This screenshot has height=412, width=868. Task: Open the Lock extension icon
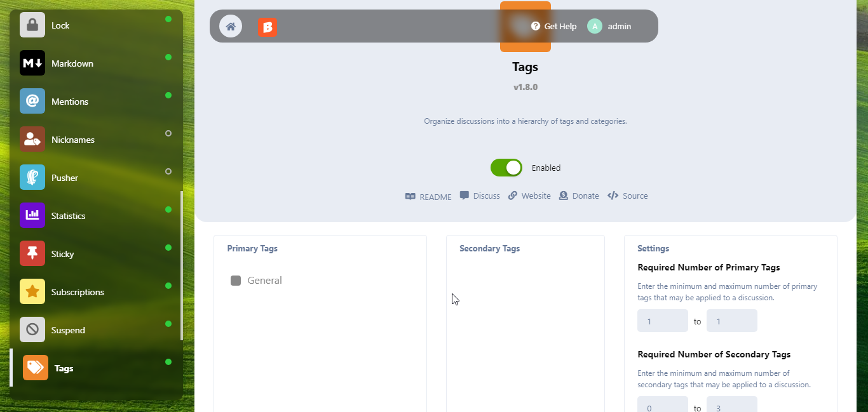(x=32, y=25)
